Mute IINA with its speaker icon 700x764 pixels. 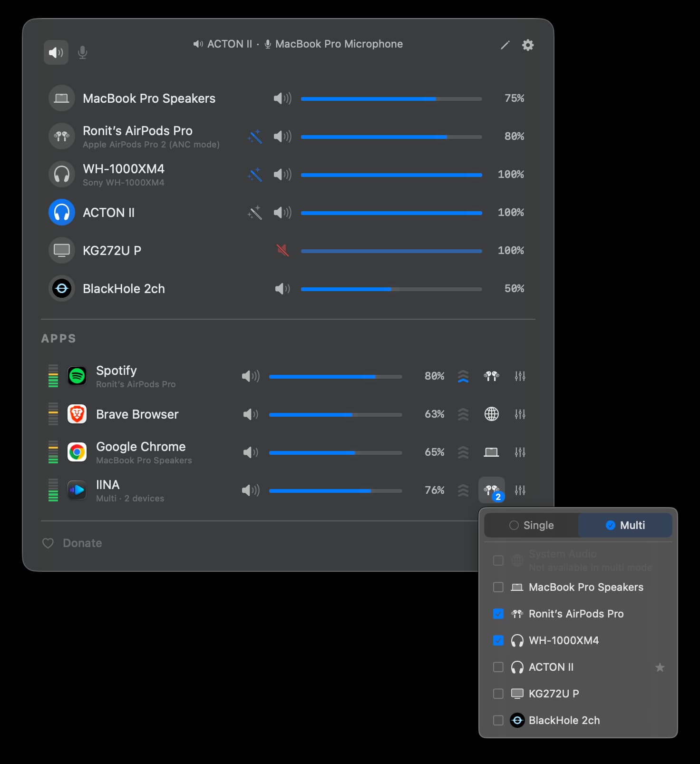point(251,490)
